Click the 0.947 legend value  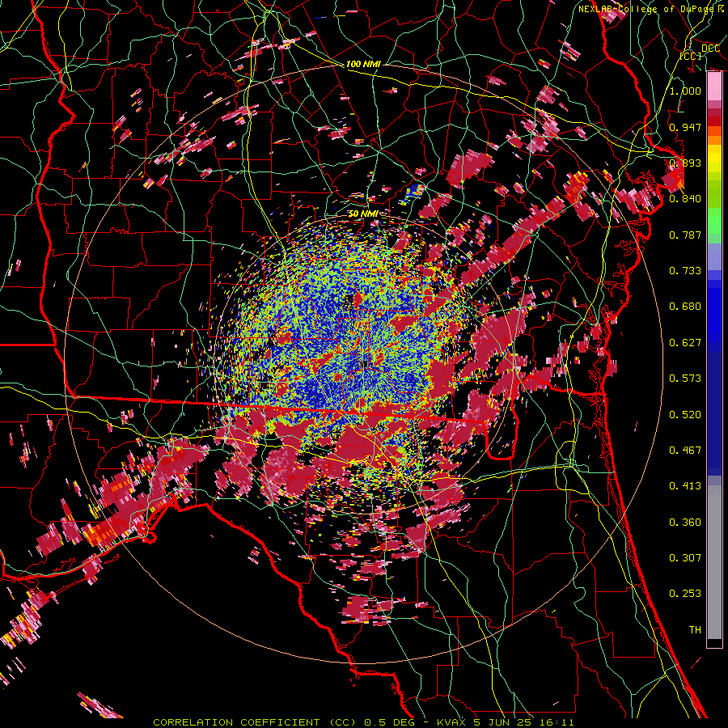(685, 127)
